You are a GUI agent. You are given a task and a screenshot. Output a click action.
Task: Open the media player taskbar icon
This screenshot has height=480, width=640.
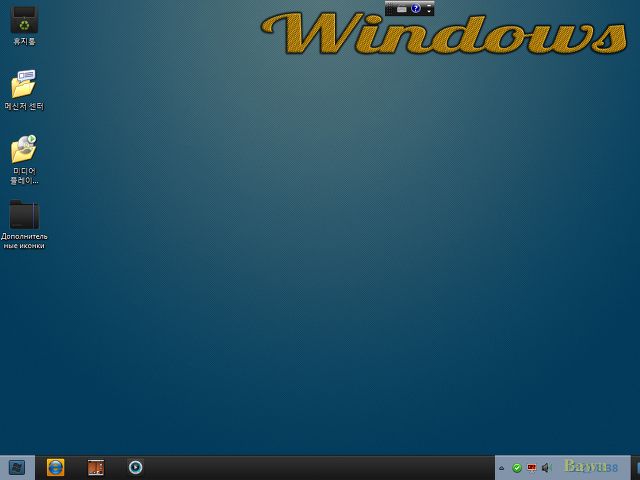click(136, 468)
